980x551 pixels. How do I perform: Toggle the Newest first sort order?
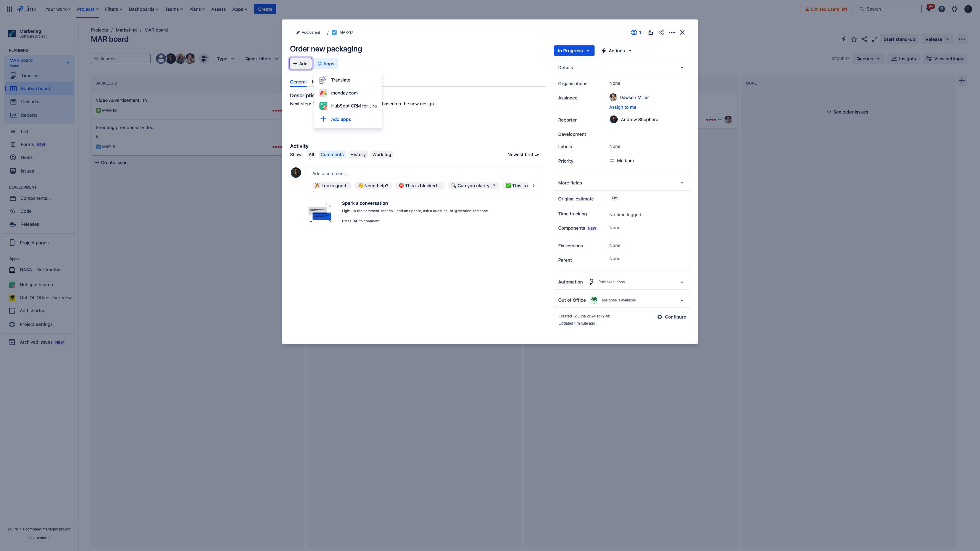pyautogui.click(x=523, y=155)
